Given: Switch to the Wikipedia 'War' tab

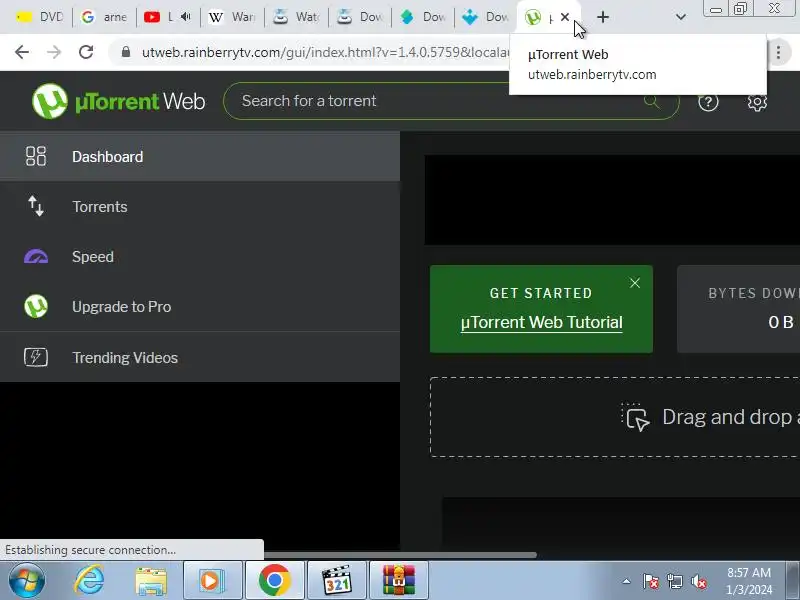Looking at the screenshot, I should [232, 17].
